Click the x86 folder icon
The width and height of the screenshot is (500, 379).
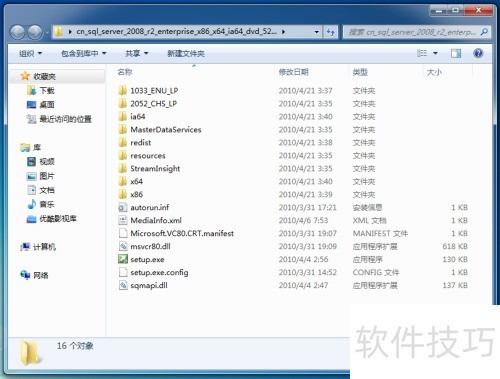(123, 194)
